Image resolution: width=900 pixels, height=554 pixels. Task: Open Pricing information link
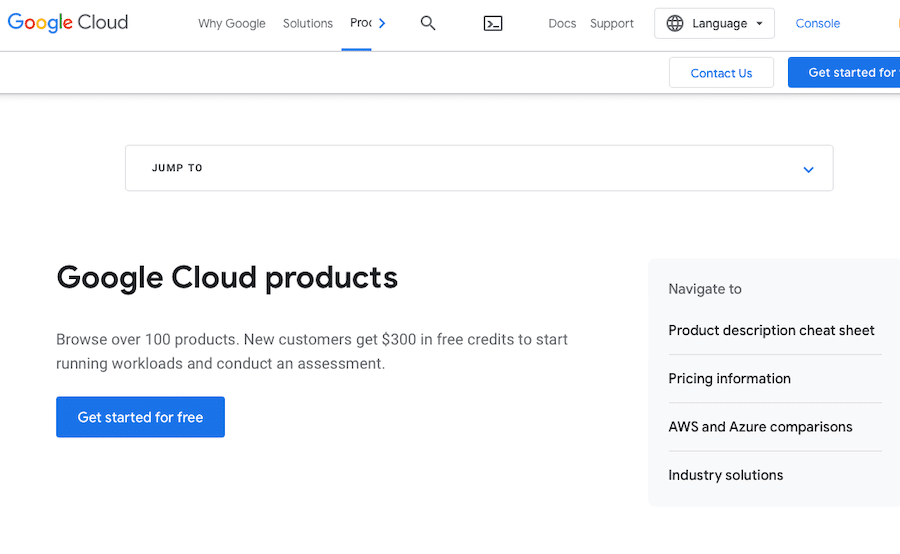click(729, 378)
